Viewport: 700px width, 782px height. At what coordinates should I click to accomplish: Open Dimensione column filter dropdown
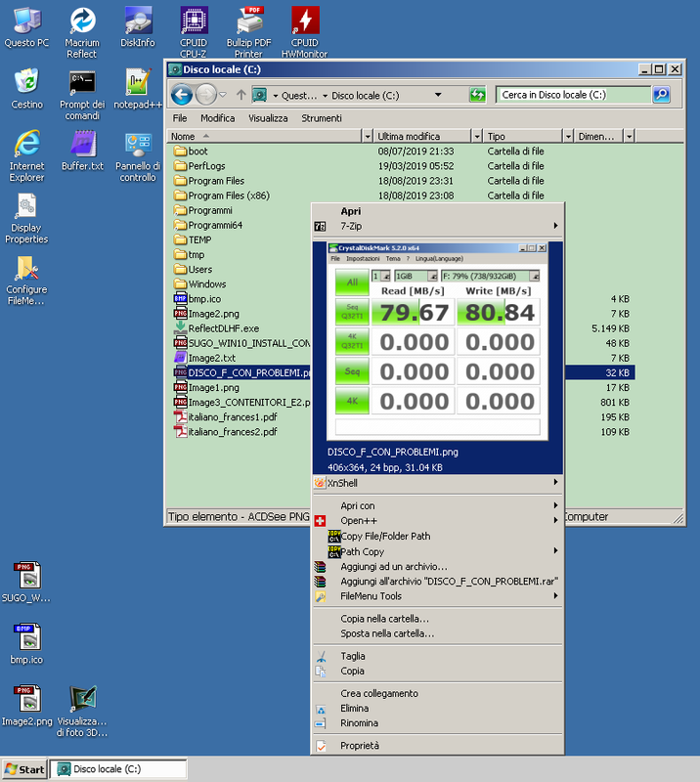630,136
